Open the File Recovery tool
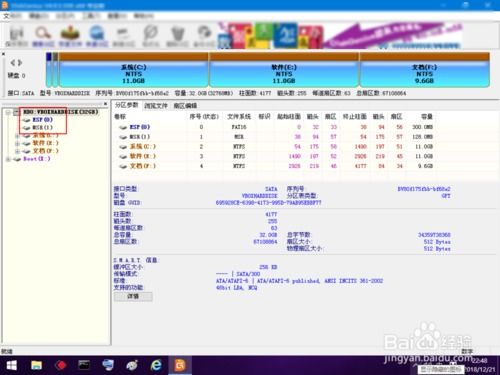Viewport: 500px width, 375px height. point(70,36)
